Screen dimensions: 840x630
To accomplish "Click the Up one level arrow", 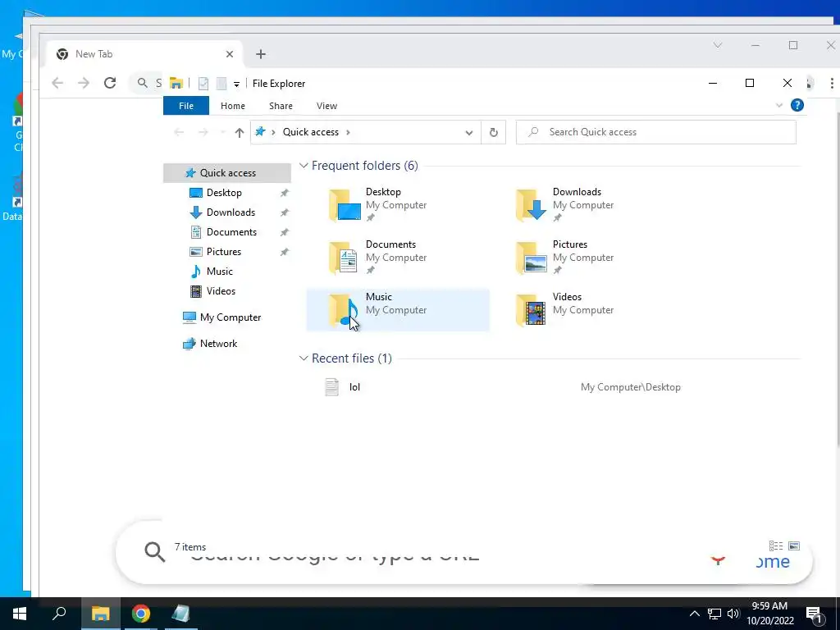I will coord(240,132).
